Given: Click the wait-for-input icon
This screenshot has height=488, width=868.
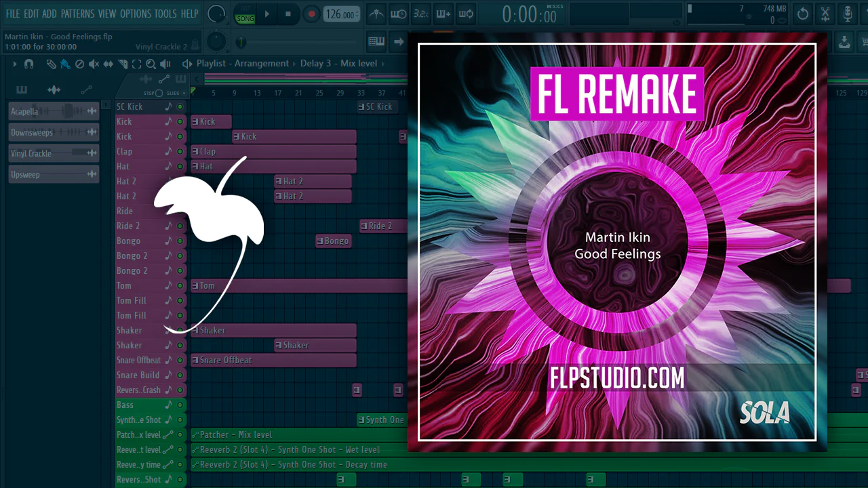Looking at the screenshot, I should [x=398, y=14].
